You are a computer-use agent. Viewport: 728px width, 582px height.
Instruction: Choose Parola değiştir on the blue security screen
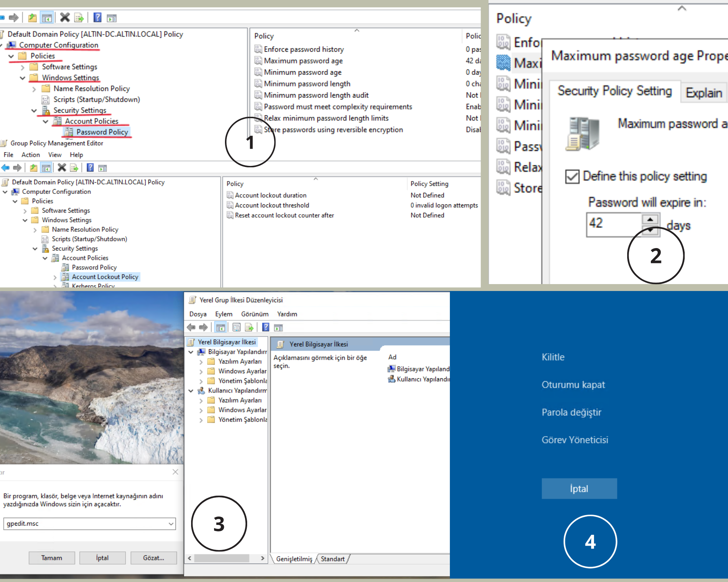point(571,412)
